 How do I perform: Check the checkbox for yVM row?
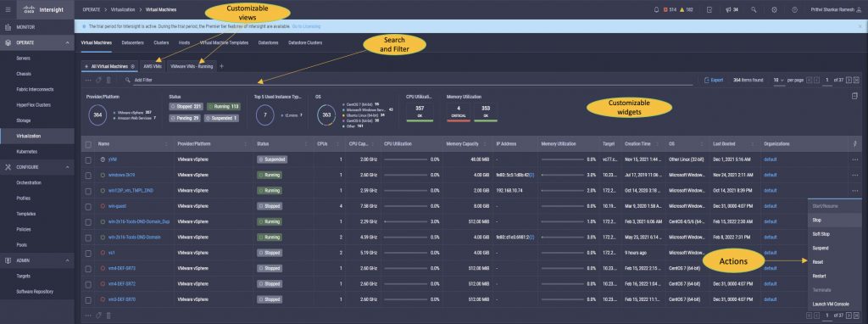(88, 159)
